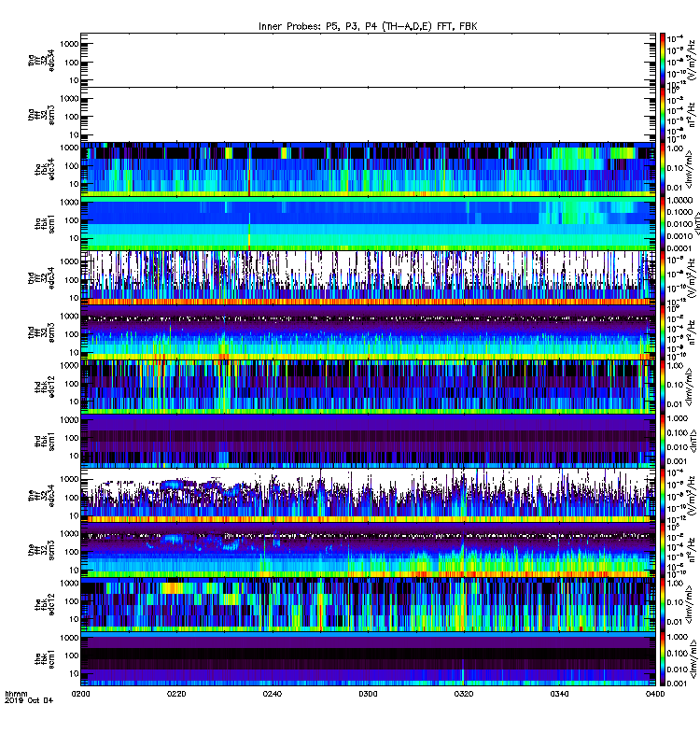Image resolution: width=700 pixels, height=747 pixels.
Task: Click inside the thd fbk edc12 spectrogram
Action: (x=368, y=387)
